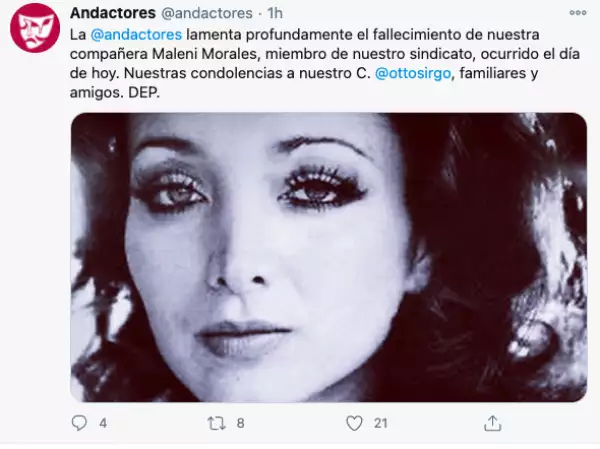Image resolution: width=600 pixels, height=449 pixels.
Task: Open the three-dot more options menu
Action: (578, 13)
